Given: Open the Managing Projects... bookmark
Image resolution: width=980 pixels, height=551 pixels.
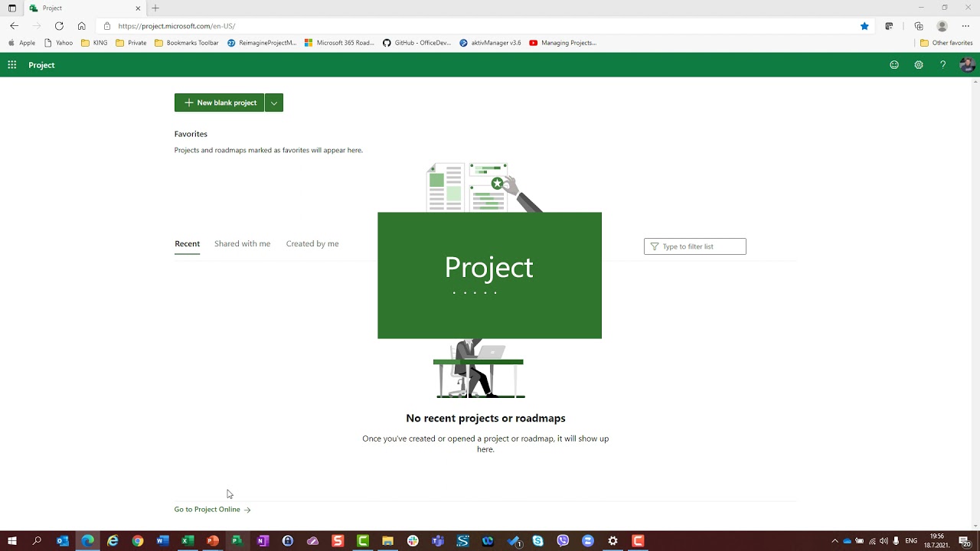Looking at the screenshot, I should tap(563, 43).
